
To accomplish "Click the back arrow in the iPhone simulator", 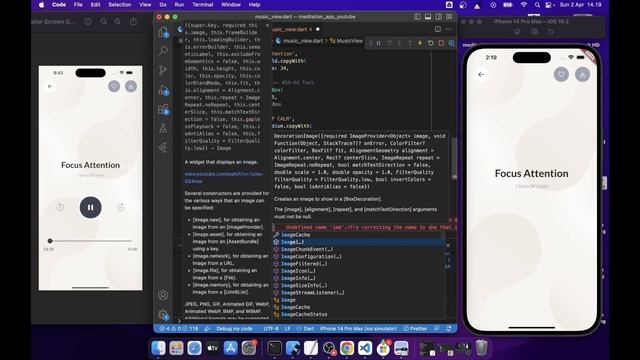I will tap(481, 75).
